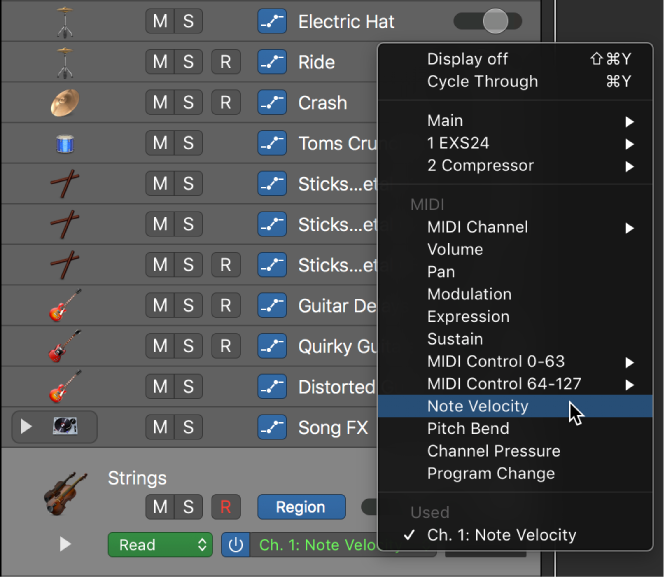Click the Region button on Strings track
Image resolution: width=664 pixels, height=578 pixels.
301,507
